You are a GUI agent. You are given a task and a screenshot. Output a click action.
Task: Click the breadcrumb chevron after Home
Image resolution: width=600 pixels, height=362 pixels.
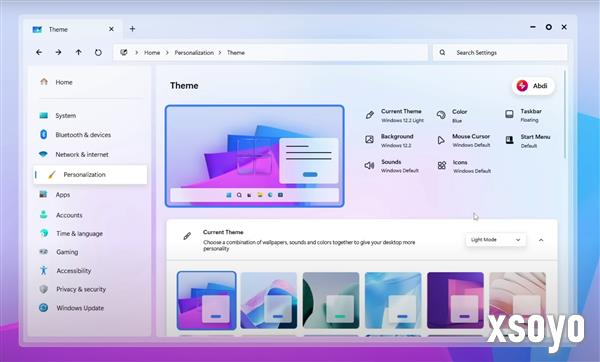pyautogui.click(x=167, y=53)
